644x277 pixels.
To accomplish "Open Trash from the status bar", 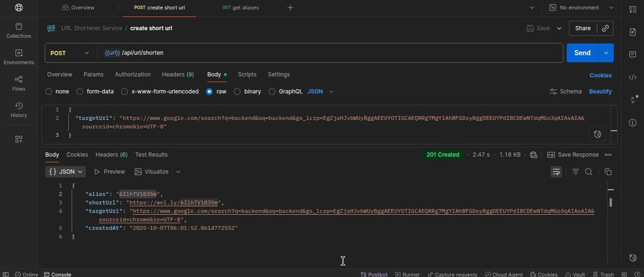I will click(x=602, y=274).
